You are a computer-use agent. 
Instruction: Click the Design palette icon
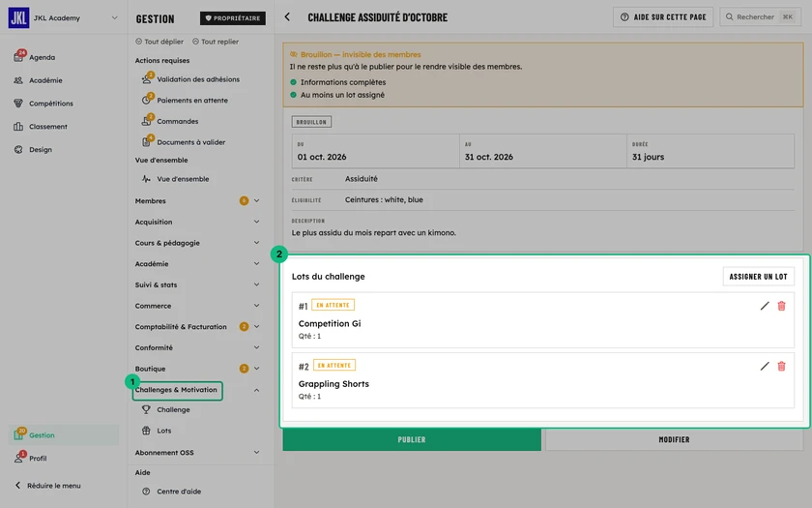(x=18, y=149)
